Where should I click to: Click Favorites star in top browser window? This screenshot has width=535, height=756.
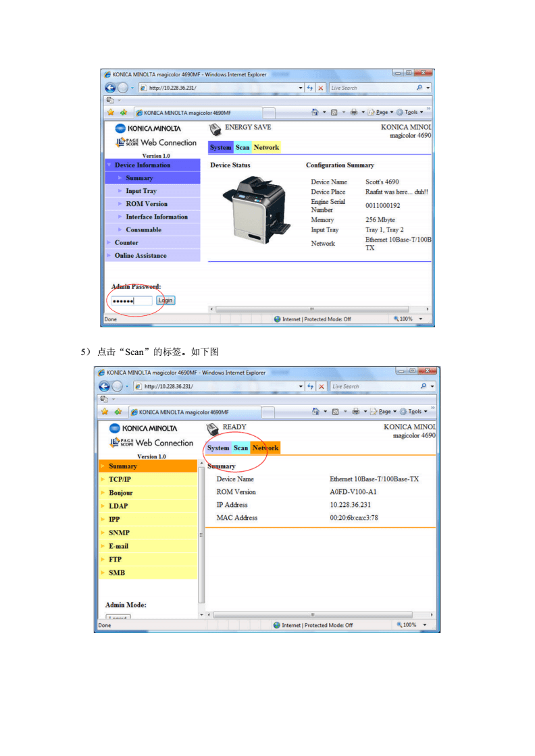tap(111, 112)
